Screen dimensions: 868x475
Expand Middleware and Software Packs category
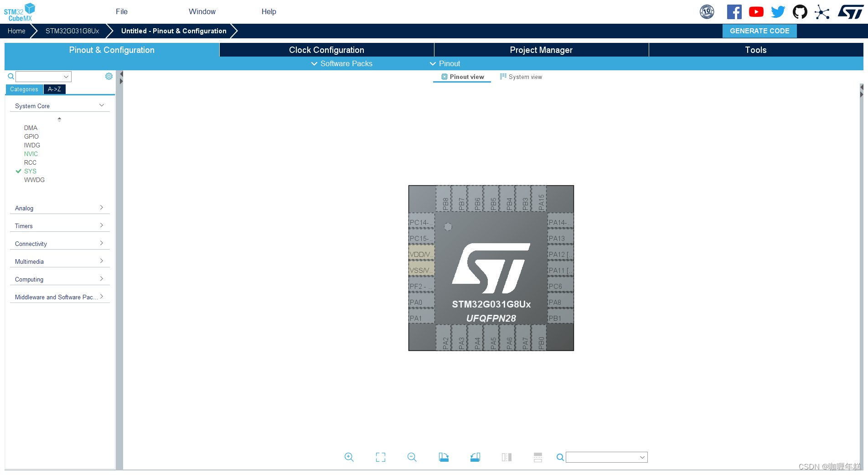tap(102, 297)
